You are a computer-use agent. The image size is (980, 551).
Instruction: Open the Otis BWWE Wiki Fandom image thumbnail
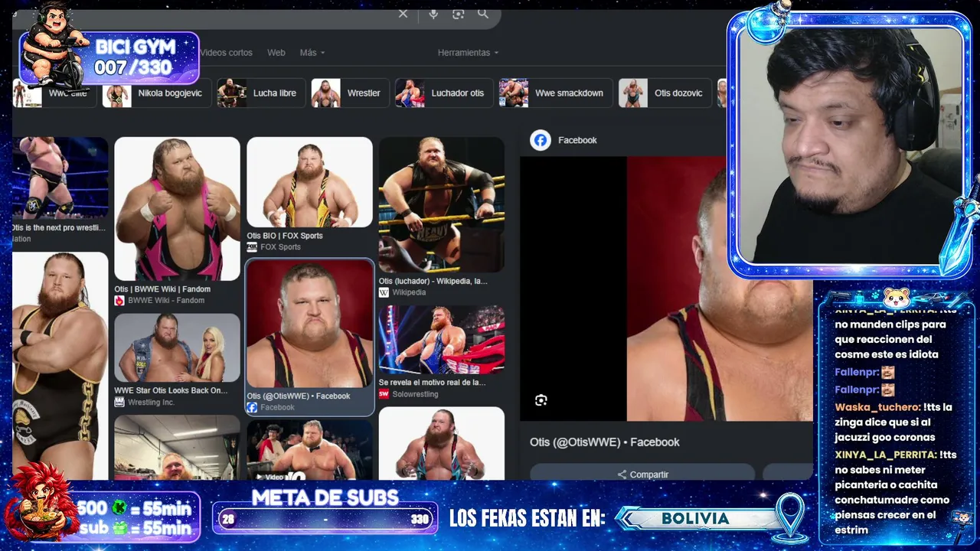177,209
